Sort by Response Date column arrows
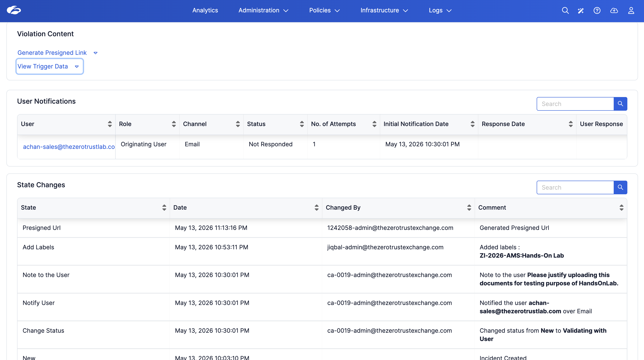The image size is (644, 360). point(571,124)
